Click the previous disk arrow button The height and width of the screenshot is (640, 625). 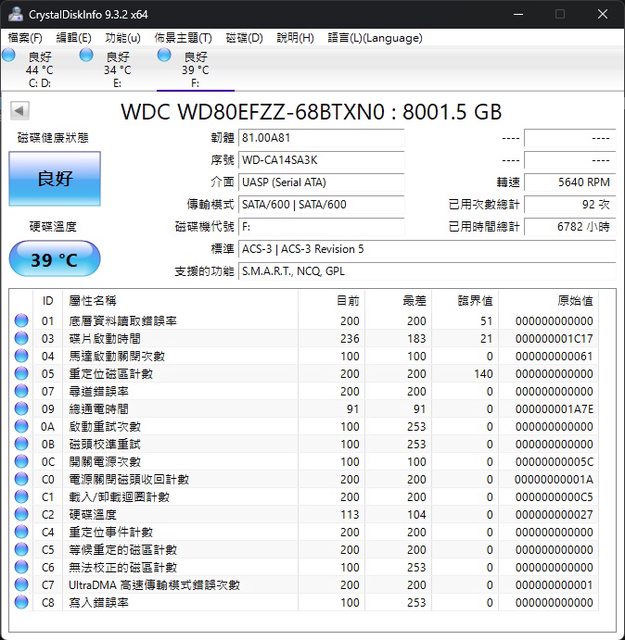19,111
